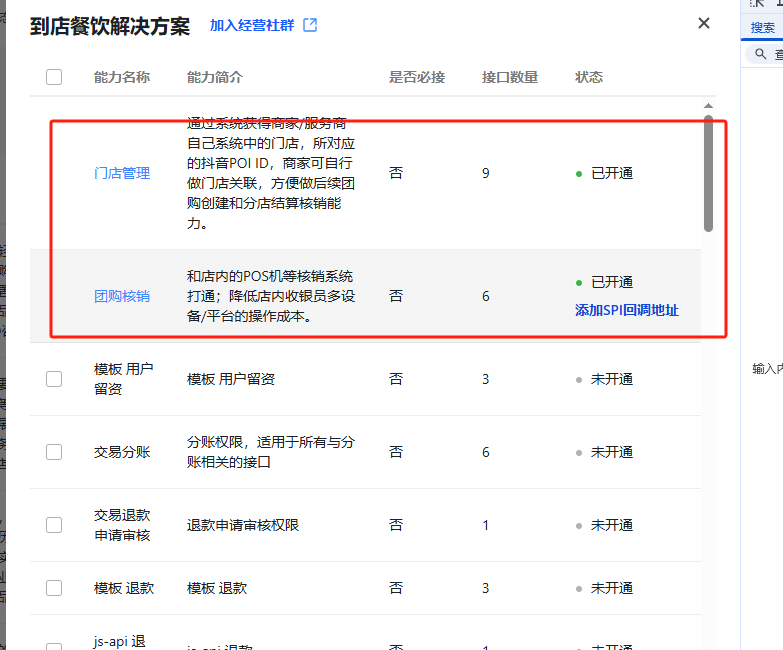This screenshot has height=650, width=783.
Task: Open the 团购核销 capability link
Action: point(122,296)
